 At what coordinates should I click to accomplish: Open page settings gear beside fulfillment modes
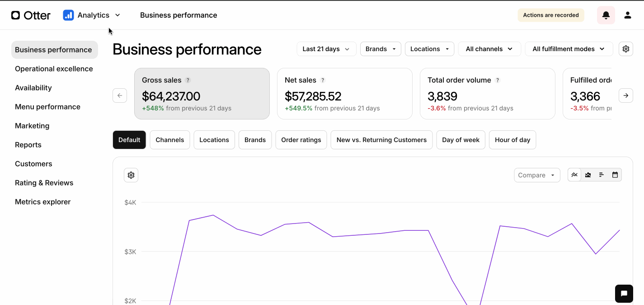click(x=625, y=49)
